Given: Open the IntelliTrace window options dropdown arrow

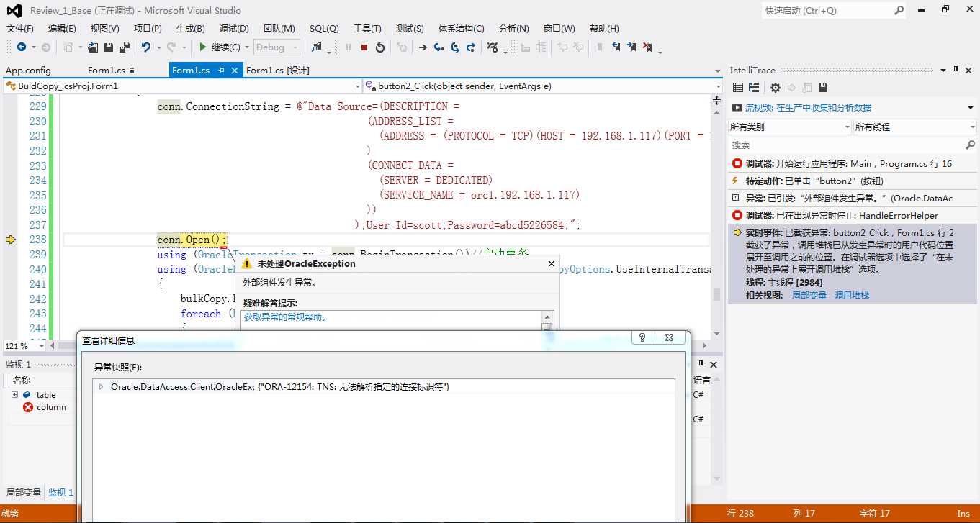Looking at the screenshot, I should point(943,71).
